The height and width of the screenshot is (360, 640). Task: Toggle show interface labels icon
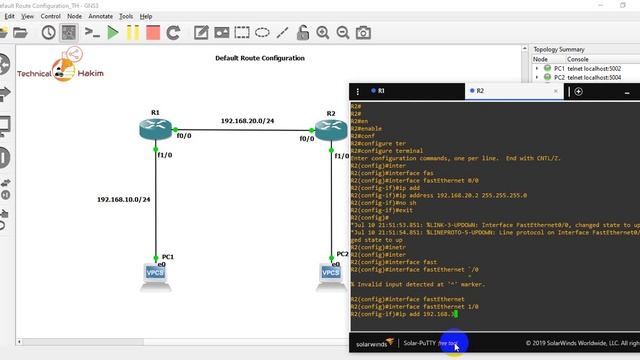pos(69,33)
